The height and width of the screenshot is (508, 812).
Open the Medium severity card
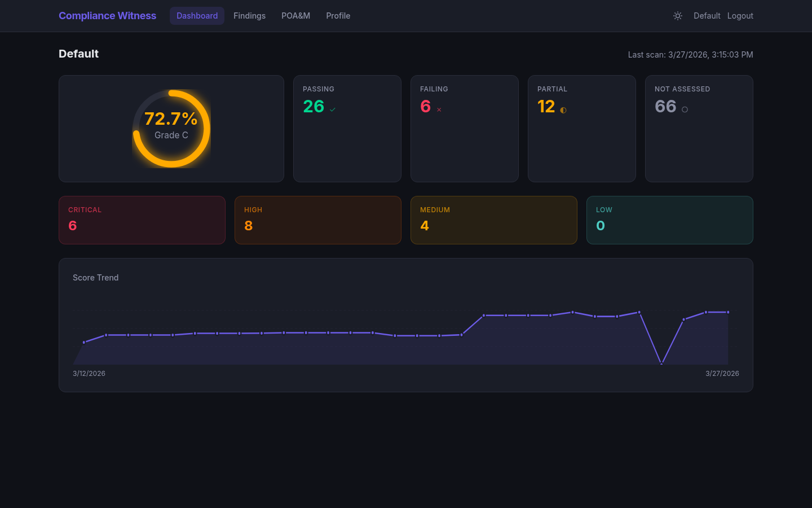click(493, 220)
